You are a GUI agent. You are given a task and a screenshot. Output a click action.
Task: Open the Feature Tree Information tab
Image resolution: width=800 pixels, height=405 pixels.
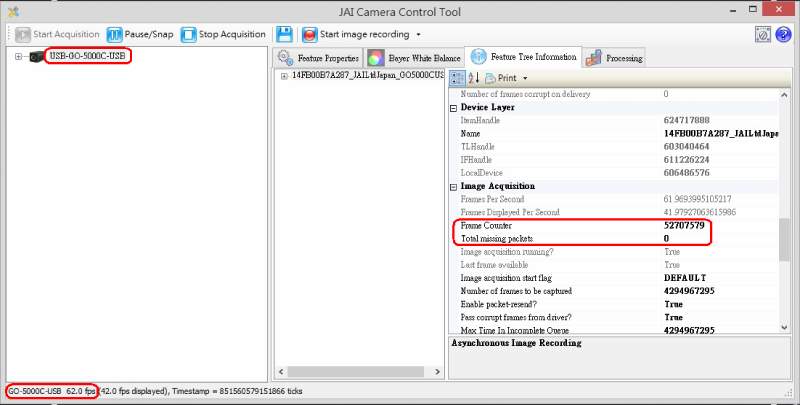tap(523, 57)
